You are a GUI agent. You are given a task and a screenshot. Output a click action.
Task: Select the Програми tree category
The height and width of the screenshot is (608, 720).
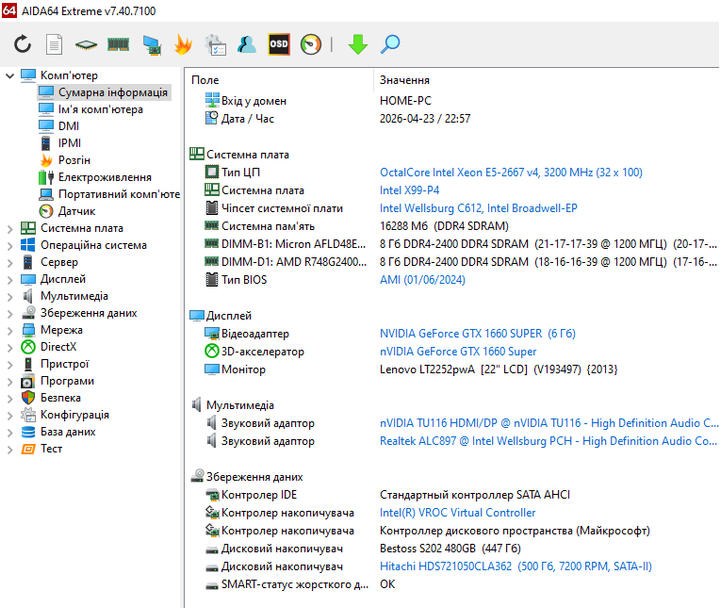pyautogui.click(x=67, y=381)
